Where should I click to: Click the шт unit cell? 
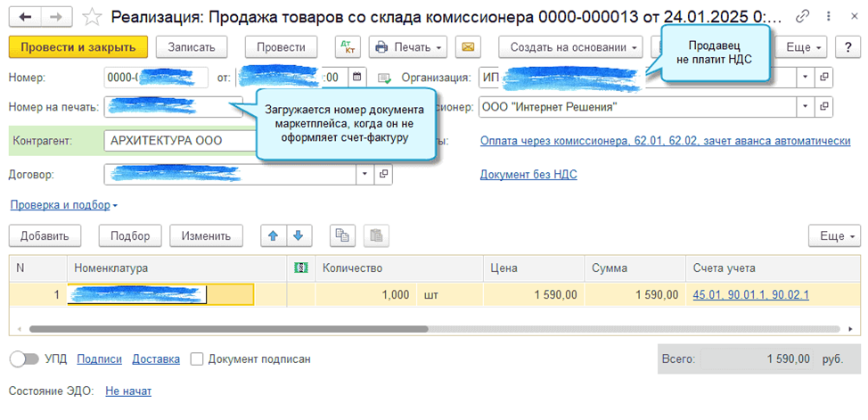[x=449, y=295]
